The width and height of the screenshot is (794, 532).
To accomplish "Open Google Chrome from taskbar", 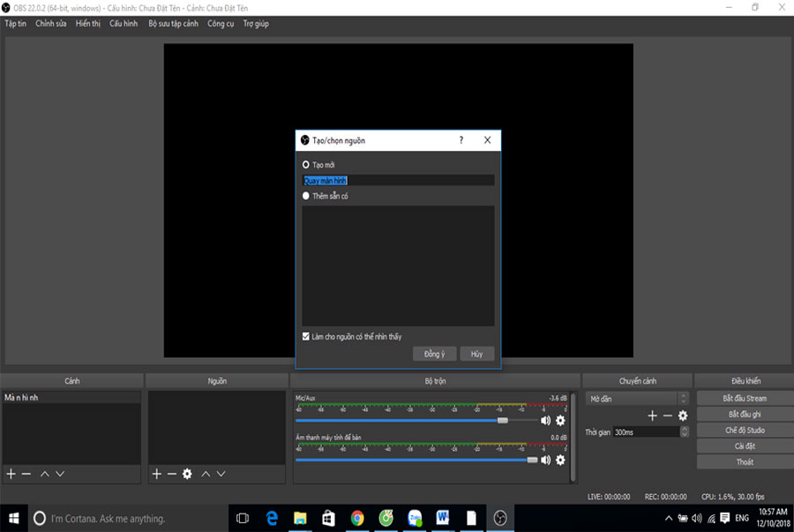I will point(357,519).
